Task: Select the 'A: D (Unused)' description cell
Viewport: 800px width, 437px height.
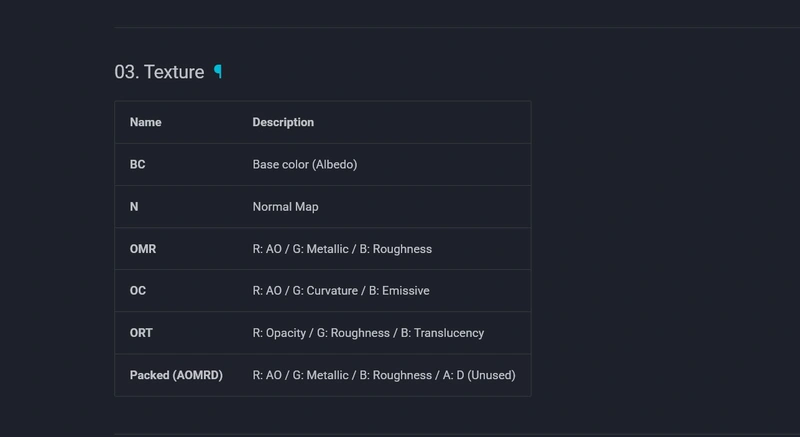Action: (x=384, y=375)
